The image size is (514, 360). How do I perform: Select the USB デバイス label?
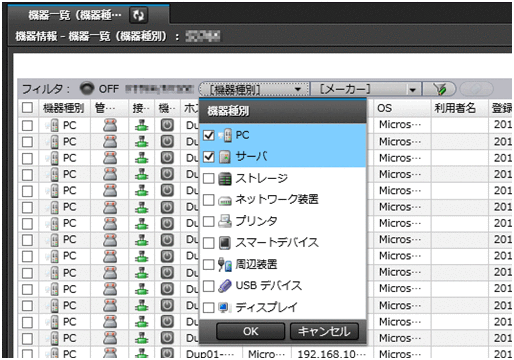[269, 286]
